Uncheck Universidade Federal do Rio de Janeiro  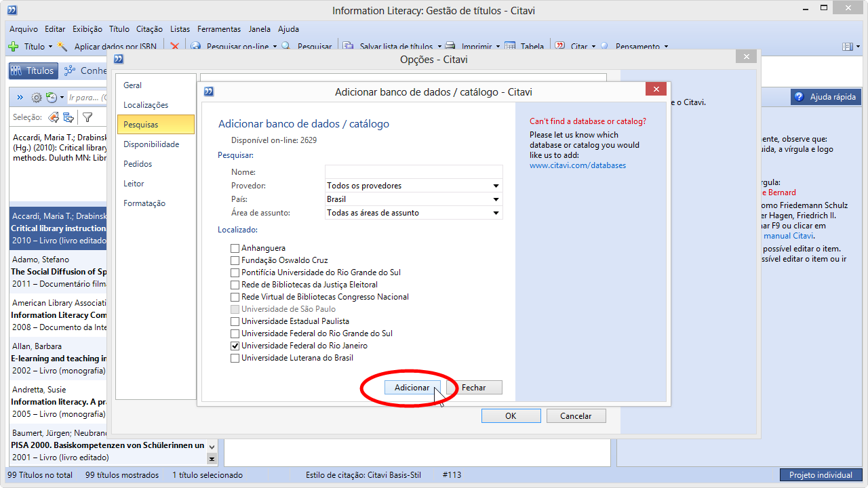pyautogui.click(x=235, y=346)
